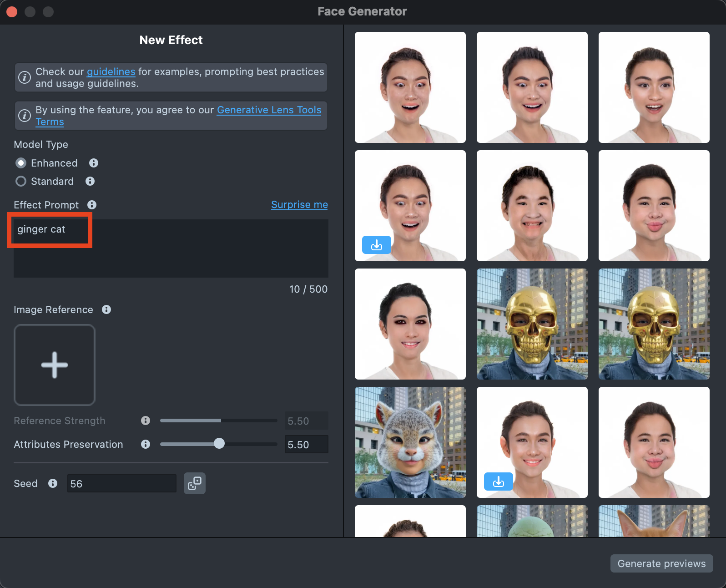
Task: Open the guidelines link
Action: click(111, 71)
